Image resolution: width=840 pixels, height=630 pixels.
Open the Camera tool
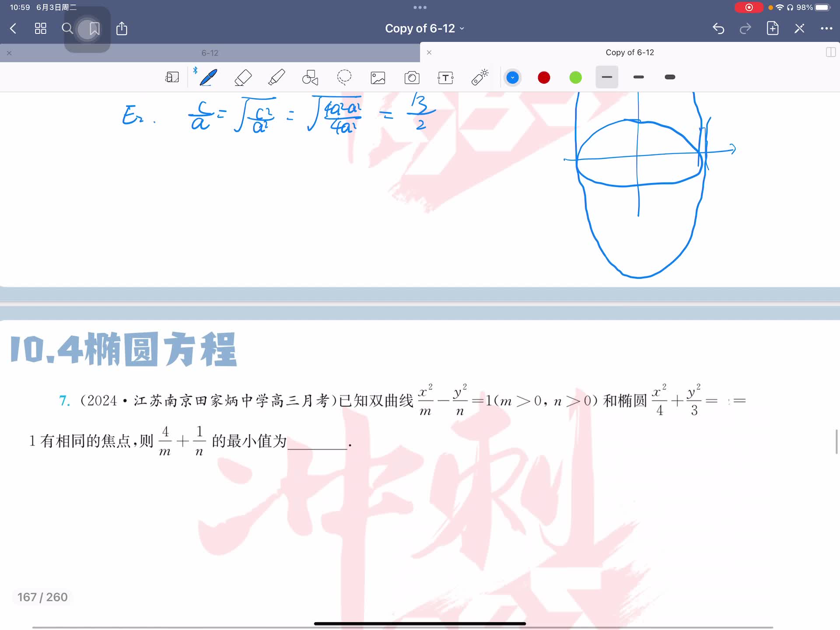click(412, 78)
